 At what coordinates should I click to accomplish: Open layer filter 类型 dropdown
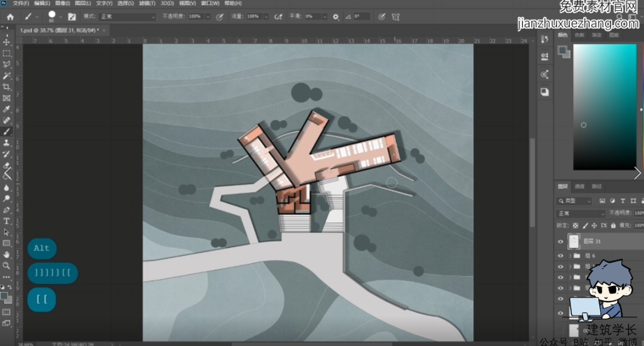(x=575, y=201)
